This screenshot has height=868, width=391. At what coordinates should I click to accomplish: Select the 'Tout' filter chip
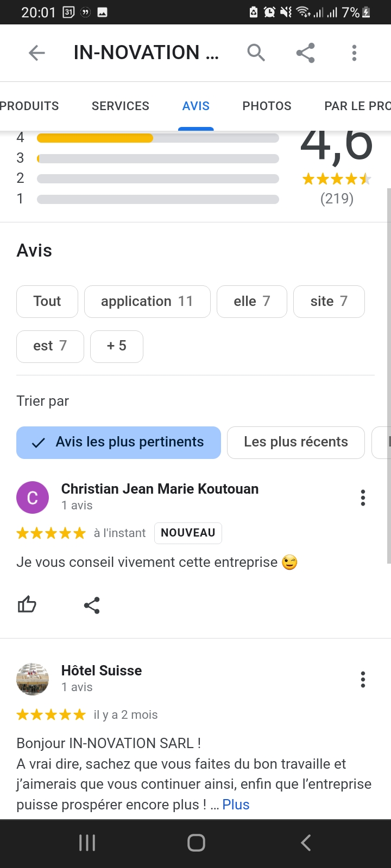pyautogui.click(x=47, y=301)
